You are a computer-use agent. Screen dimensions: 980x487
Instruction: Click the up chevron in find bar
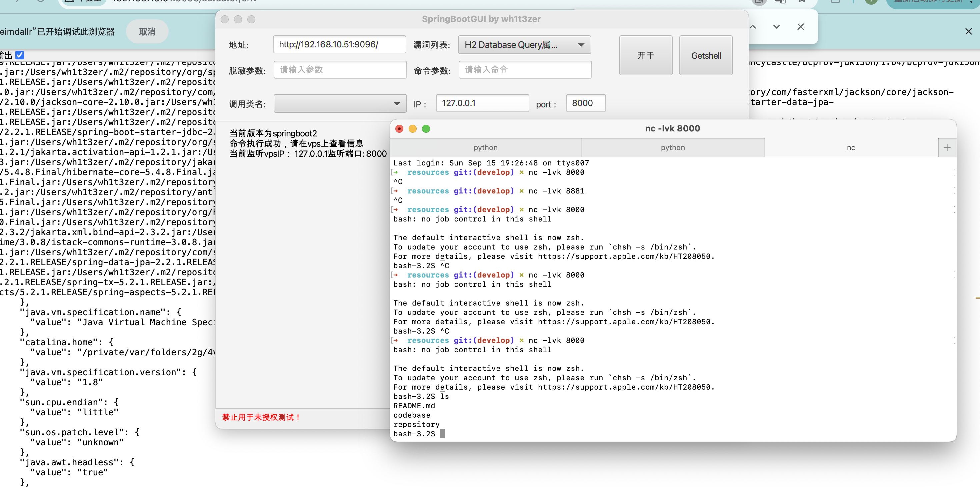pos(753,27)
